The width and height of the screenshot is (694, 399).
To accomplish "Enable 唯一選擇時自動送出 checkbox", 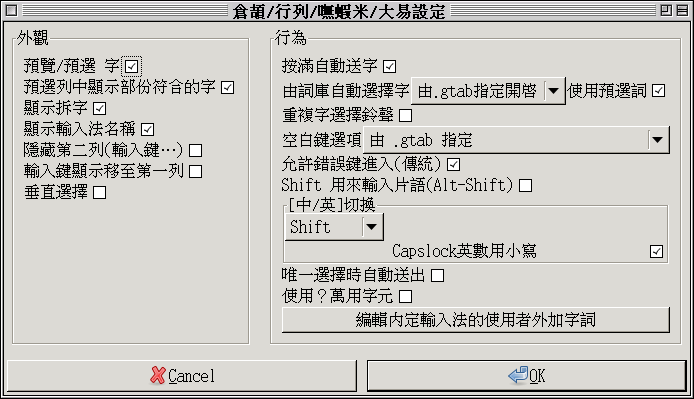I will tap(437, 275).
